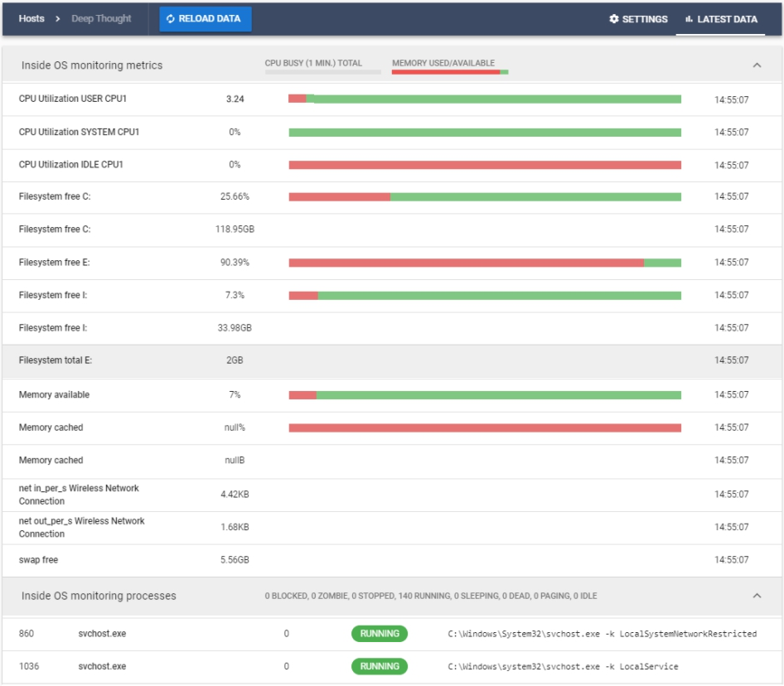Select the CPU Utilization IDLE CPU1 label
Screen dimensions: 784x686
tap(71, 164)
